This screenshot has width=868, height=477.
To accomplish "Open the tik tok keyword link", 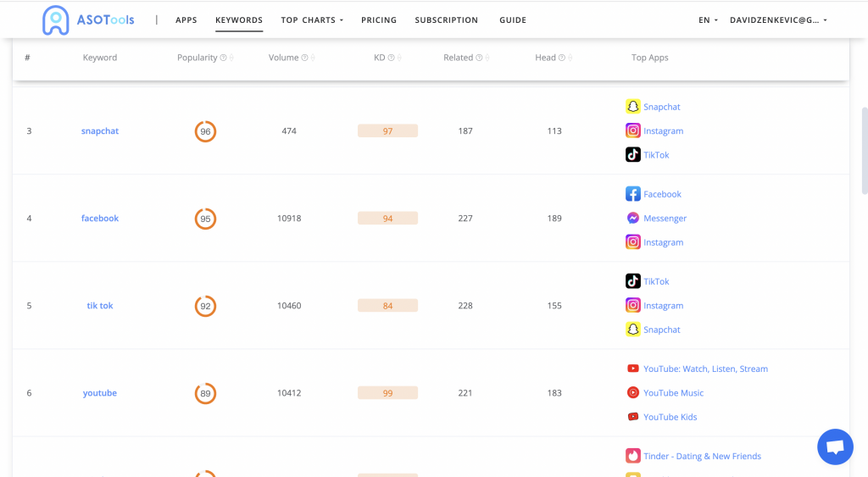I will (x=100, y=306).
